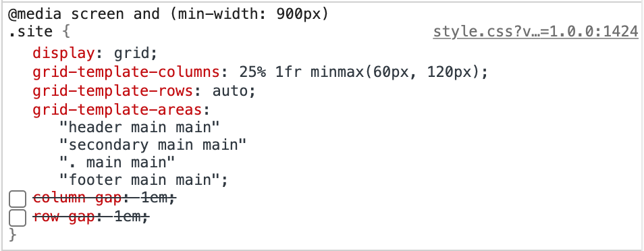Edit the ". main main" area string
Image resolution: width=644 pixels, height=251 pixels.
tap(117, 163)
